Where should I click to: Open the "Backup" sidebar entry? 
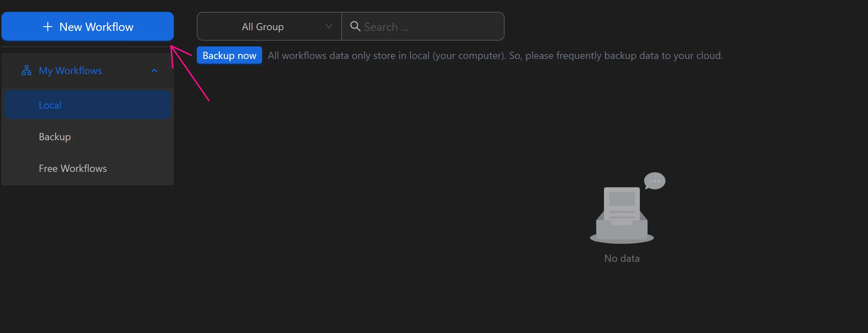[x=54, y=137]
